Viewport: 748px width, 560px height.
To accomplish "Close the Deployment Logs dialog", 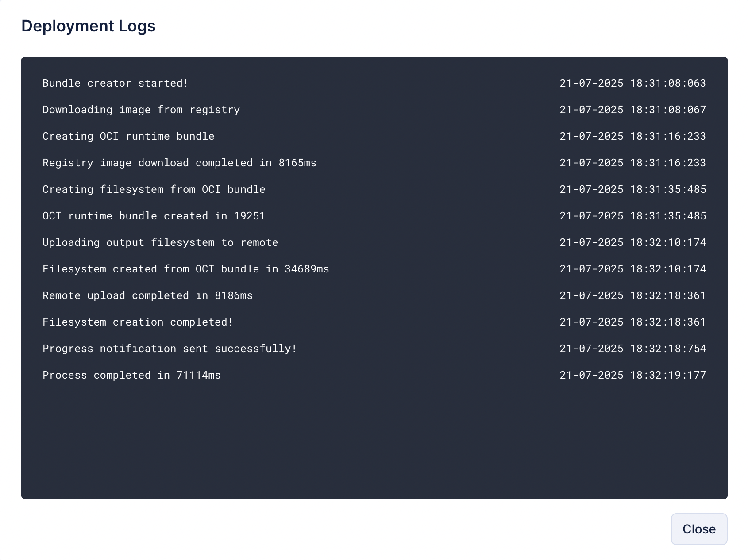I will [698, 529].
